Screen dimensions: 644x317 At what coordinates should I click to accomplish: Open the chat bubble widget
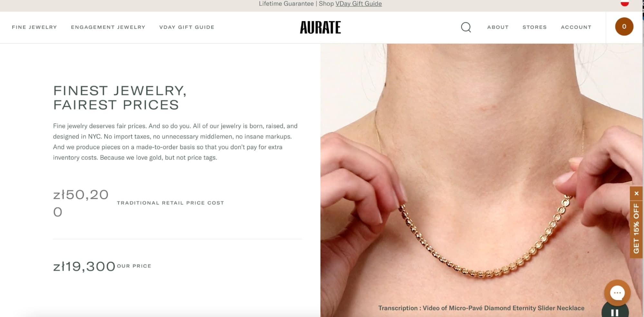click(617, 293)
